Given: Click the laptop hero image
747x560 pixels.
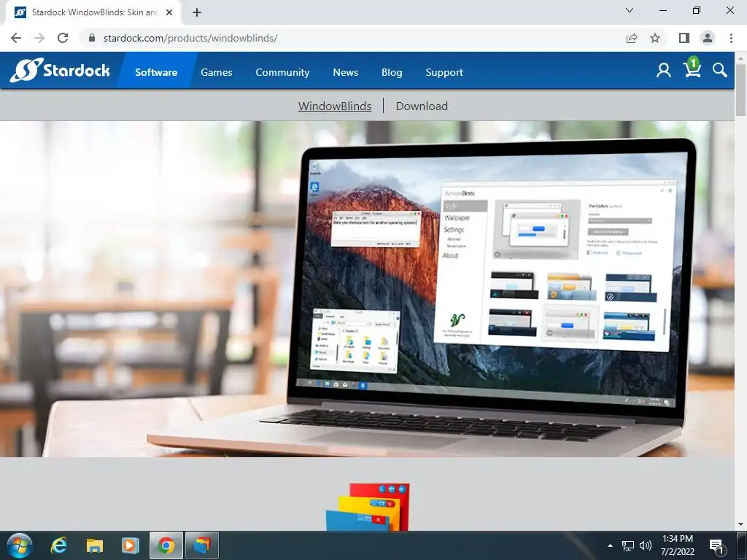Looking at the screenshot, I should point(367,289).
